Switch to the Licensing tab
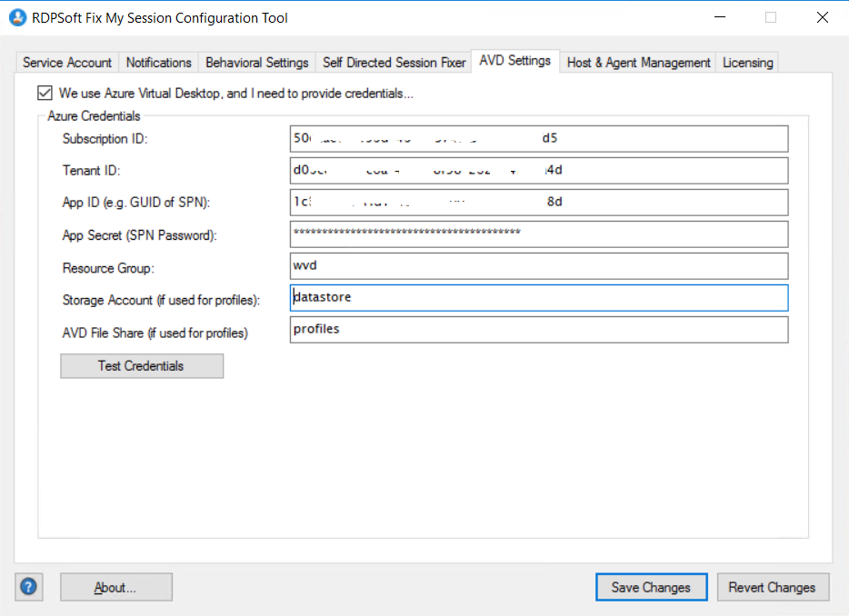Viewport: 849px width, 616px height. point(747,63)
